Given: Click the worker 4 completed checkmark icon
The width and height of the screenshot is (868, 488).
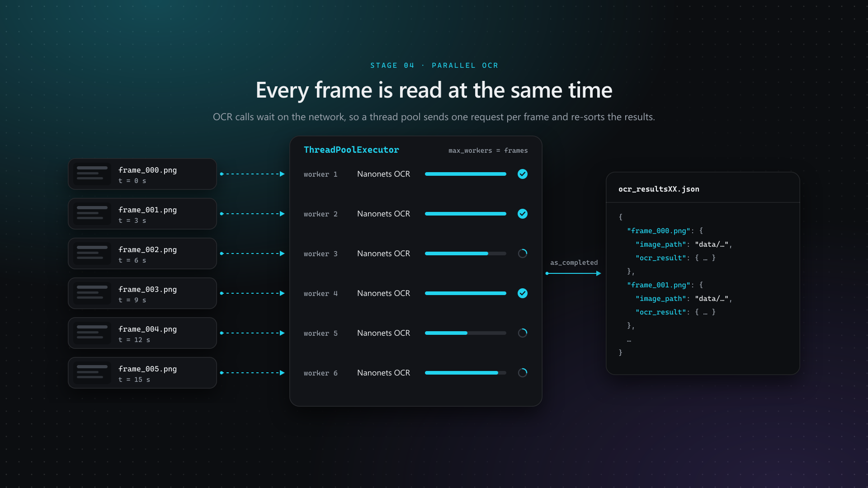Looking at the screenshot, I should click(523, 293).
